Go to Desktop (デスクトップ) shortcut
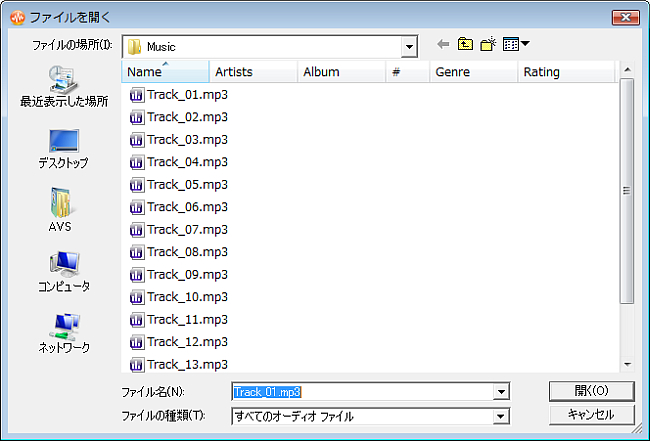This screenshot has width=650, height=441. [63, 149]
